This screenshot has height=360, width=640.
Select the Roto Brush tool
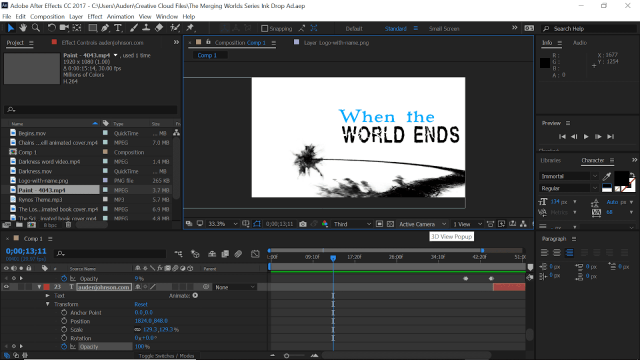pyautogui.click(x=175, y=28)
